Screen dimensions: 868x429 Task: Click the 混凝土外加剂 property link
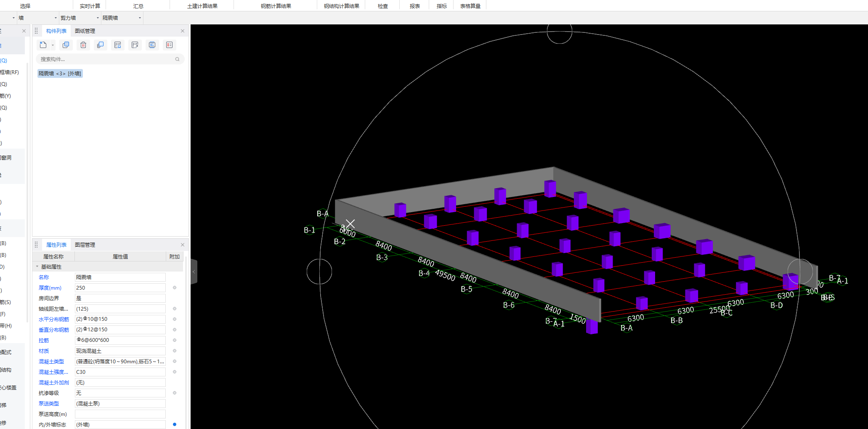coord(54,382)
